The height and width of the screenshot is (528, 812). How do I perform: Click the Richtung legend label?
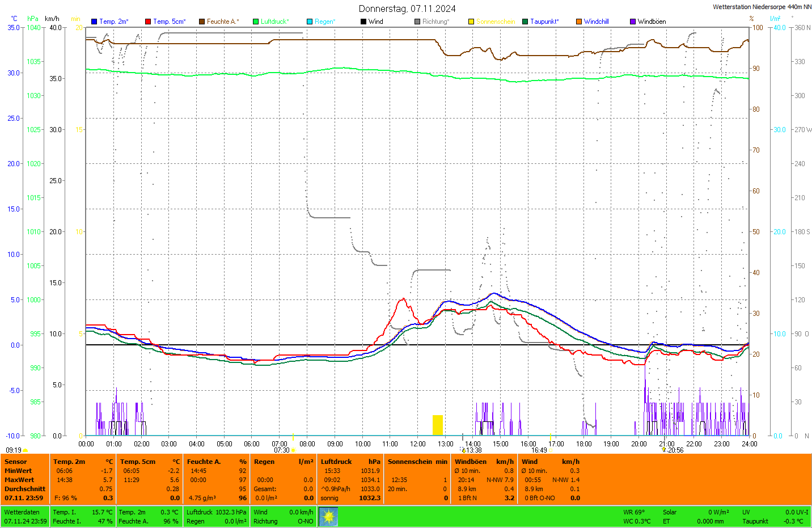tap(435, 22)
